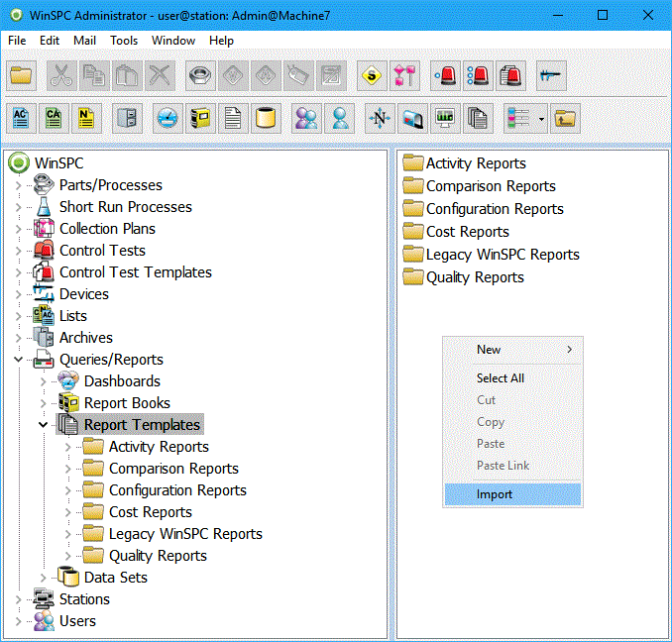This screenshot has height=642, width=672.
Task: Open the Help menu
Action: pos(221,41)
